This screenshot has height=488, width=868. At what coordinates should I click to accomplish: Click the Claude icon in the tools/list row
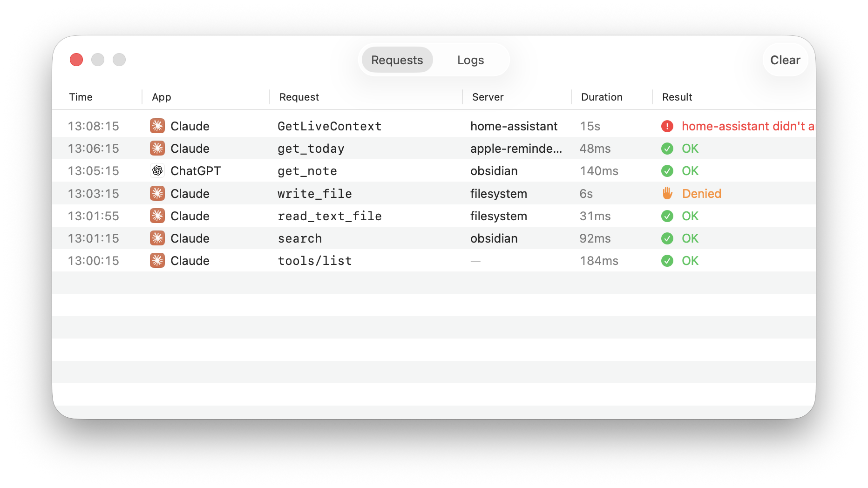click(x=157, y=260)
